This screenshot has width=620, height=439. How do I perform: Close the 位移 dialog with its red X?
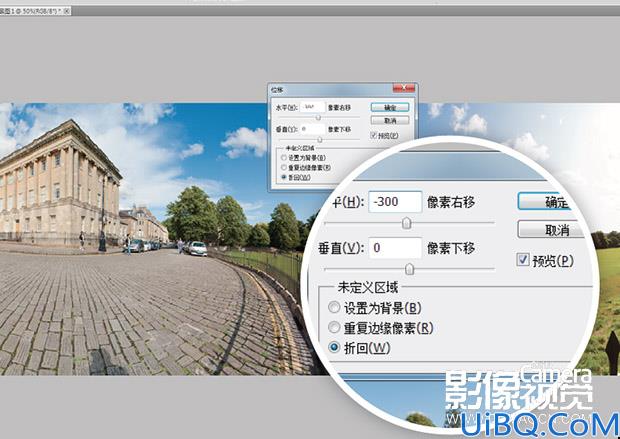click(403, 87)
